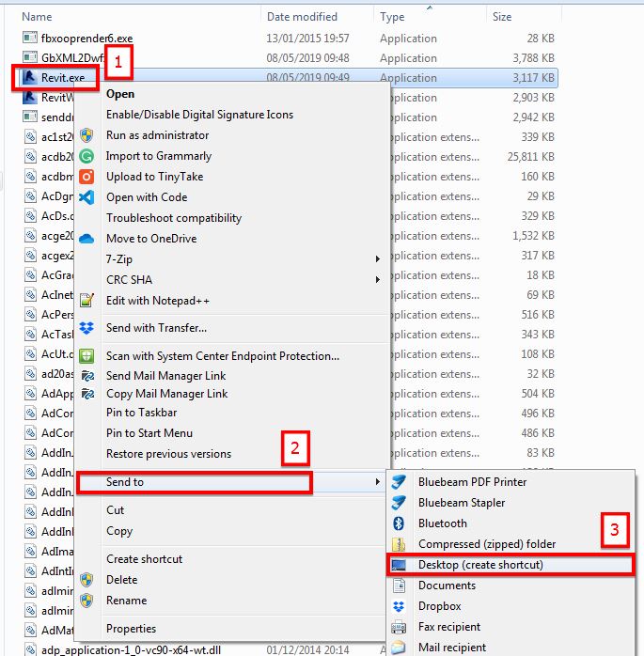644x656 pixels.
Task: Select Bluebeam PDF Printer entry
Action: [472, 482]
